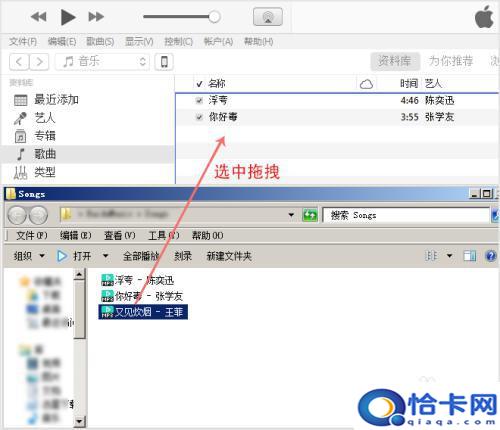The width and height of the screenshot is (500, 430).
Task: Select file 你好毒 - 张学友
Action: pyautogui.click(x=142, y=296)
